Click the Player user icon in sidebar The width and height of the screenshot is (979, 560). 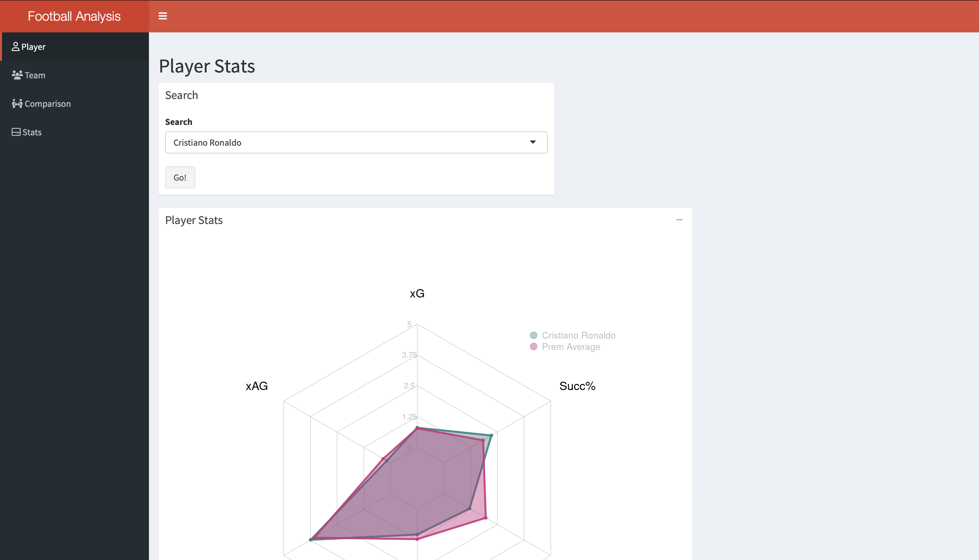coord(16,47)
